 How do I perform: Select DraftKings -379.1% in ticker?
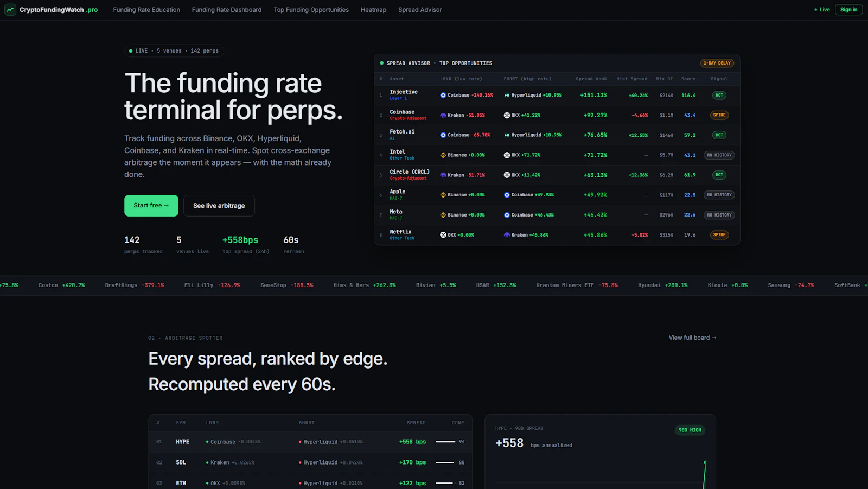135,285
